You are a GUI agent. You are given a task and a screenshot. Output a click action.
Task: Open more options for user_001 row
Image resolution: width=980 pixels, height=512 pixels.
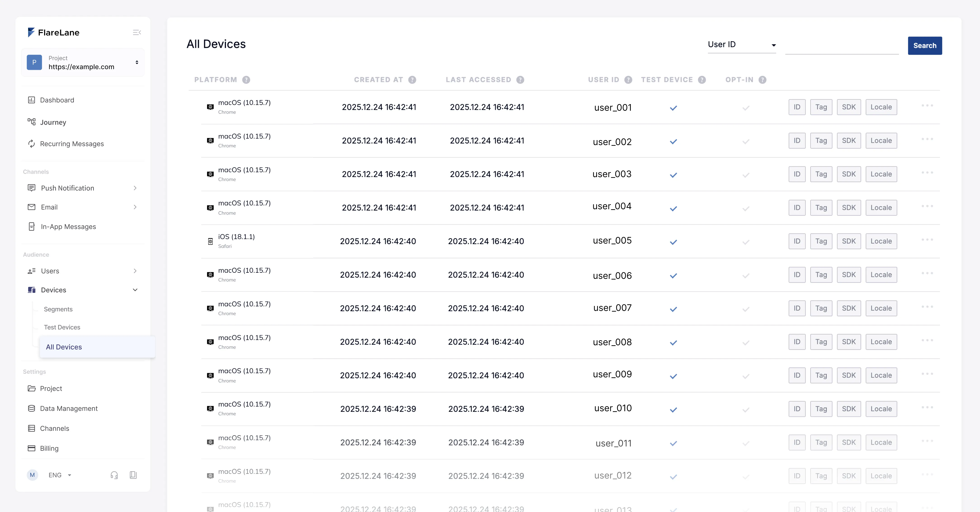click(x=927, y=105)
